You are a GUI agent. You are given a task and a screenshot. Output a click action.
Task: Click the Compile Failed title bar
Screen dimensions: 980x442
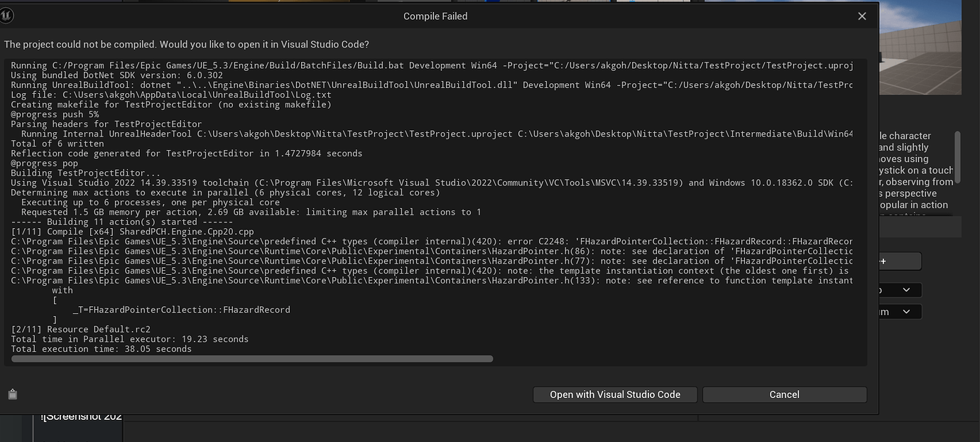[435, 16]
